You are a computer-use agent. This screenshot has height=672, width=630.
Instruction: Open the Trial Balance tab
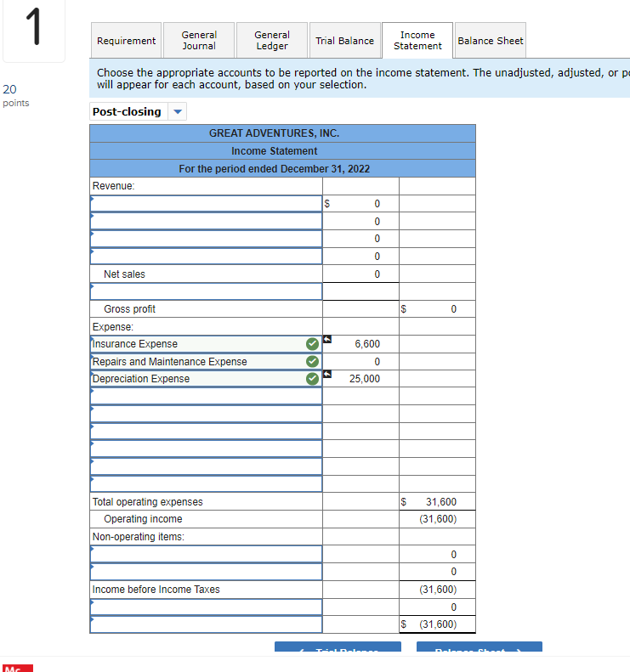345,40
